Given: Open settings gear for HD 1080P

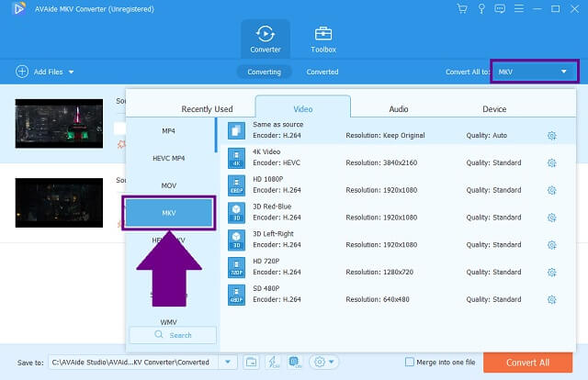Looking at the screenshot, I should pyautogui.click(x=551, y=190).
